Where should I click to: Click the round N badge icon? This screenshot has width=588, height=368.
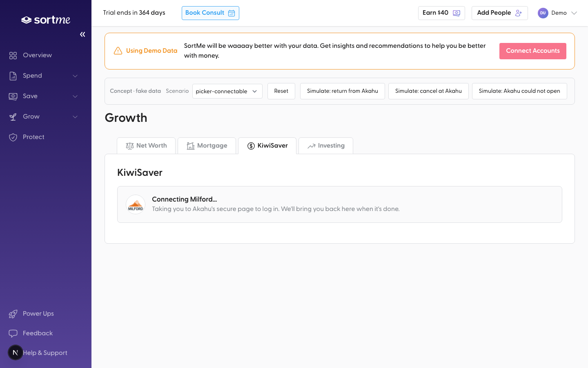point(16,352)
